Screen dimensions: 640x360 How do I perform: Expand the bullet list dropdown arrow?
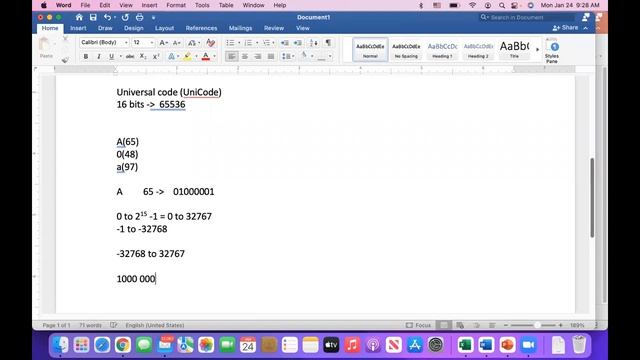click(x=239, y=43)
